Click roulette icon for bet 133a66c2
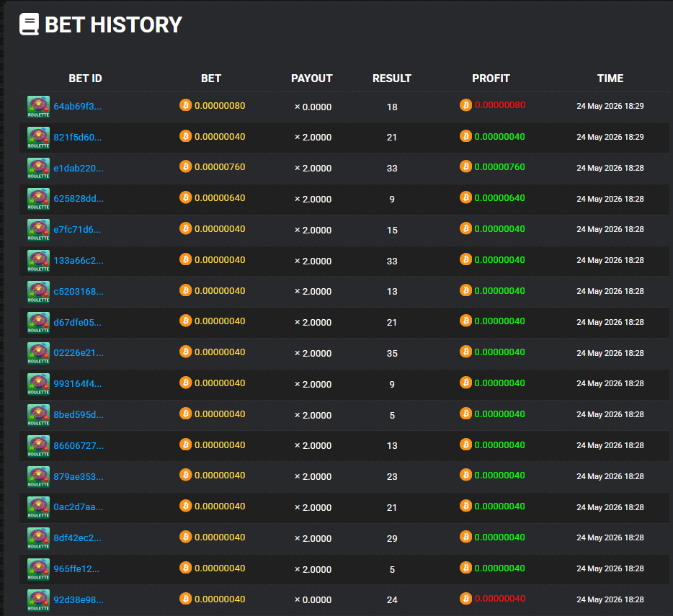This screenshot has height=616, width=673. coord(39,261)
